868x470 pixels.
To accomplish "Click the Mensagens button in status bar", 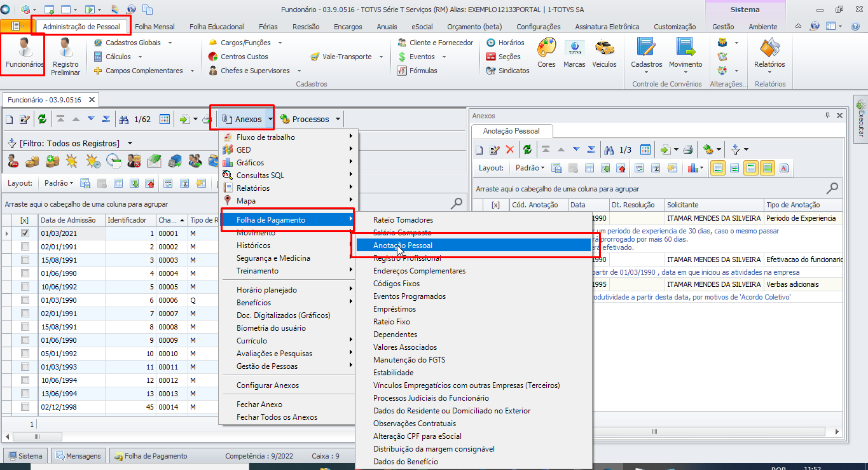I will tap(79, 456).
